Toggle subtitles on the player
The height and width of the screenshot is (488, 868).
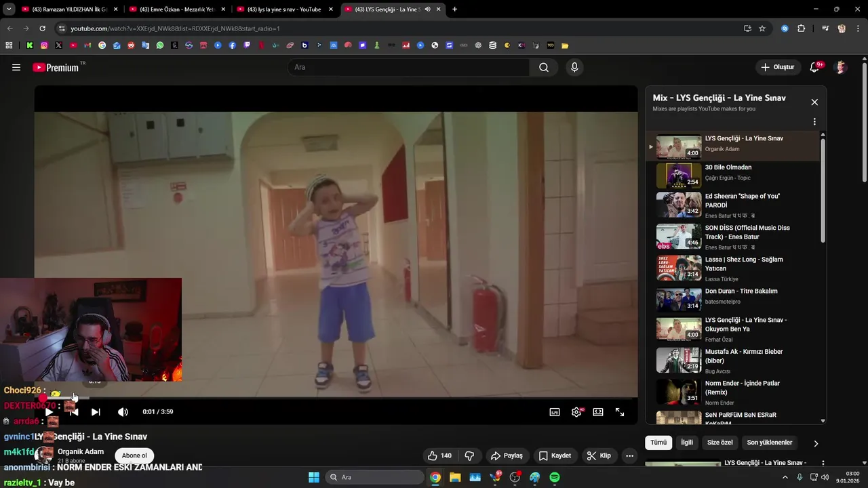coord(555,412)
